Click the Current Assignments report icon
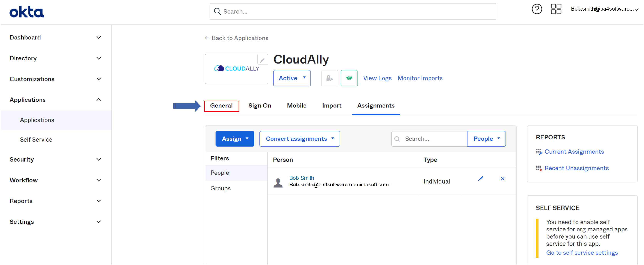The image size is (644, 265). click(x=539, y=152)
